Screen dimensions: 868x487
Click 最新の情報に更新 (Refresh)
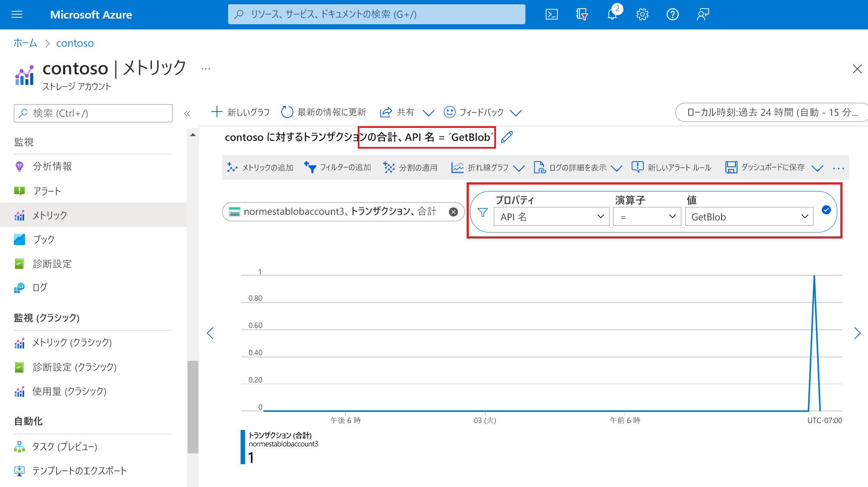click(x=323, y=112)
